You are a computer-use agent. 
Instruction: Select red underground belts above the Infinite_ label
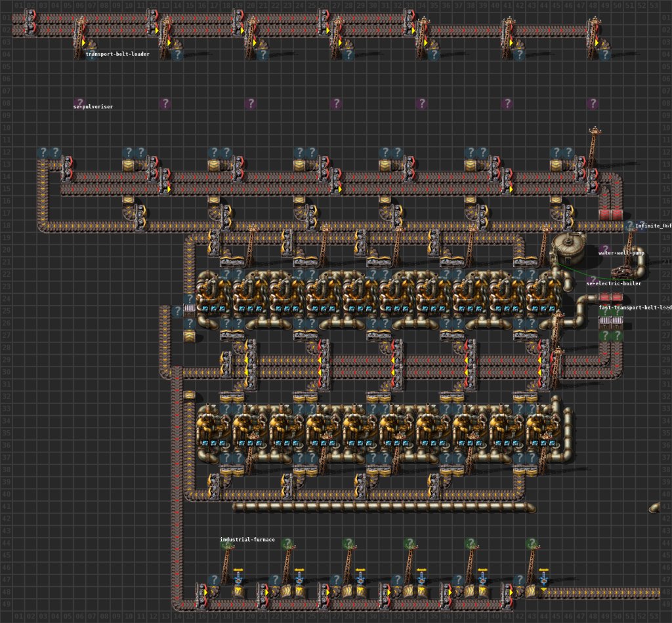[x=611, y=214]
